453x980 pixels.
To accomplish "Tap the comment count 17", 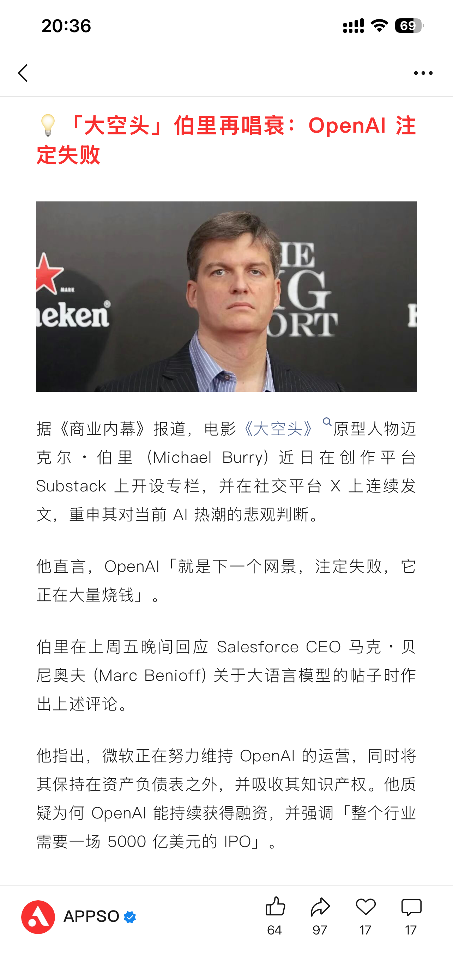I will (411, 930).
